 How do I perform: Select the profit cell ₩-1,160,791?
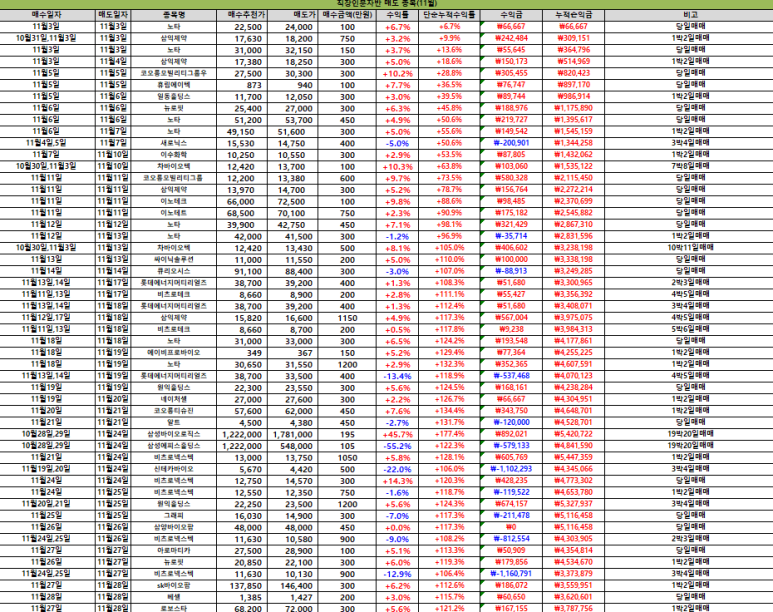pyautogui.click(x=511, y=574)
